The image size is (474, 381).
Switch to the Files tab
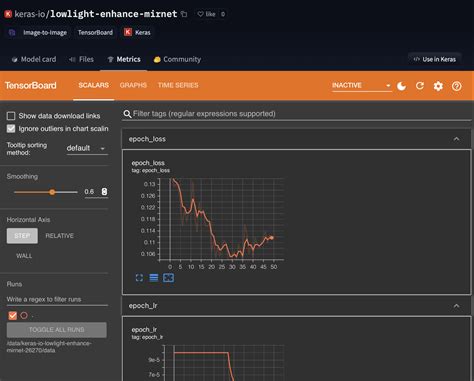pos(81,59)
